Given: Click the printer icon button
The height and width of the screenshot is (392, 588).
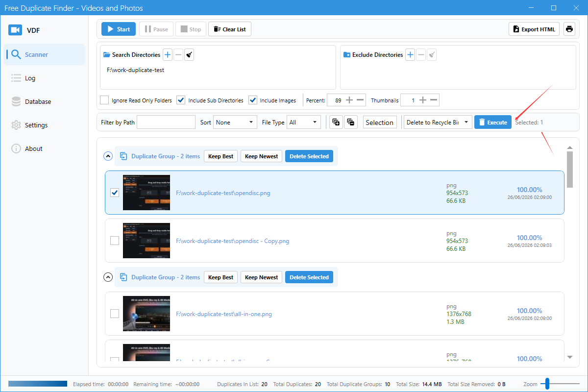Looking at the screenshot, I should (x=569, y=29).
